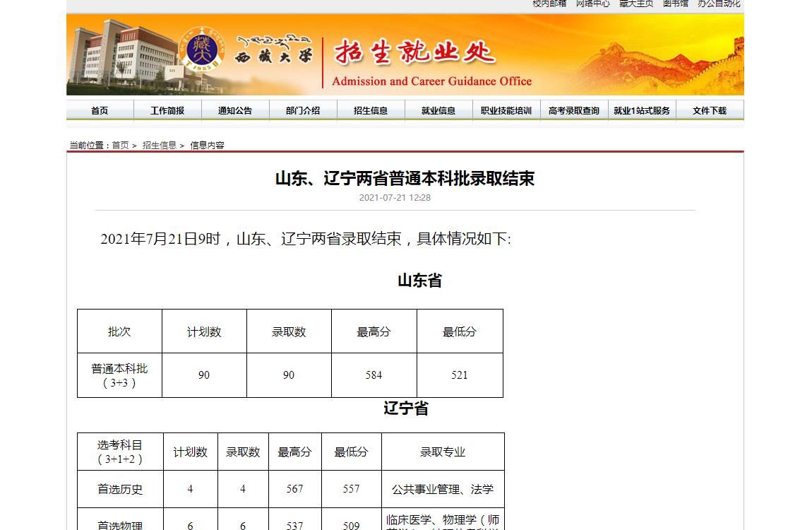
Task: Click 招生信息 in the breadcrumb path
Action: click(160, 146)
